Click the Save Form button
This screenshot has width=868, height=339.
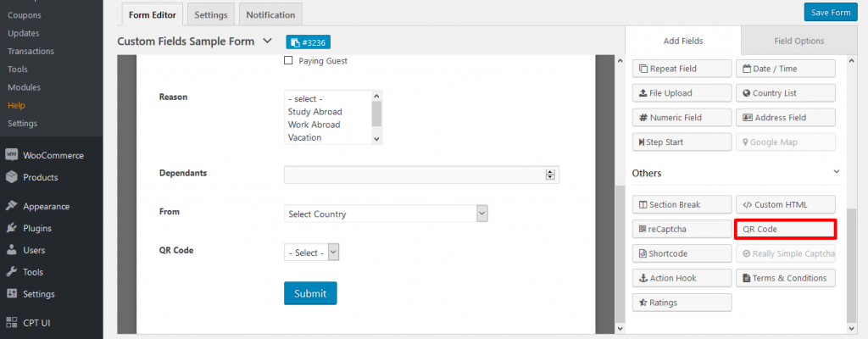(x=831, y=12)
